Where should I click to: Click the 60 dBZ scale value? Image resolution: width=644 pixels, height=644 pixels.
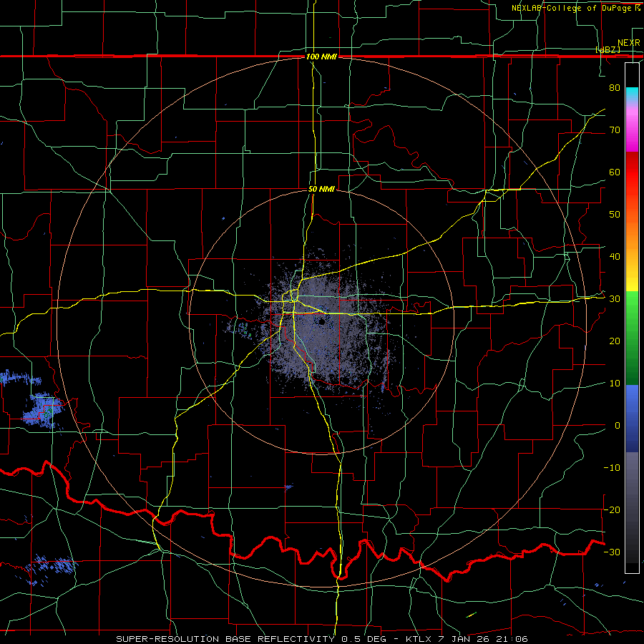coord(615,172)
